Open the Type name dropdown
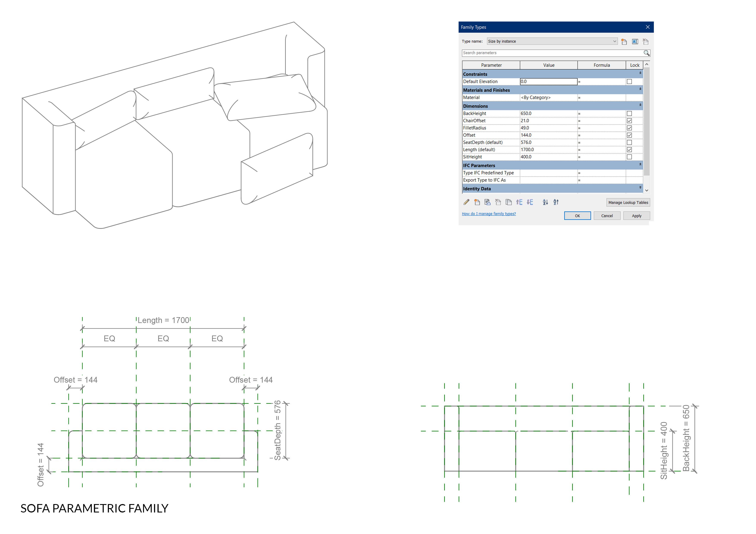Viewport: 756px width, 534px height. pyautogui.click(x=614, y=42)
